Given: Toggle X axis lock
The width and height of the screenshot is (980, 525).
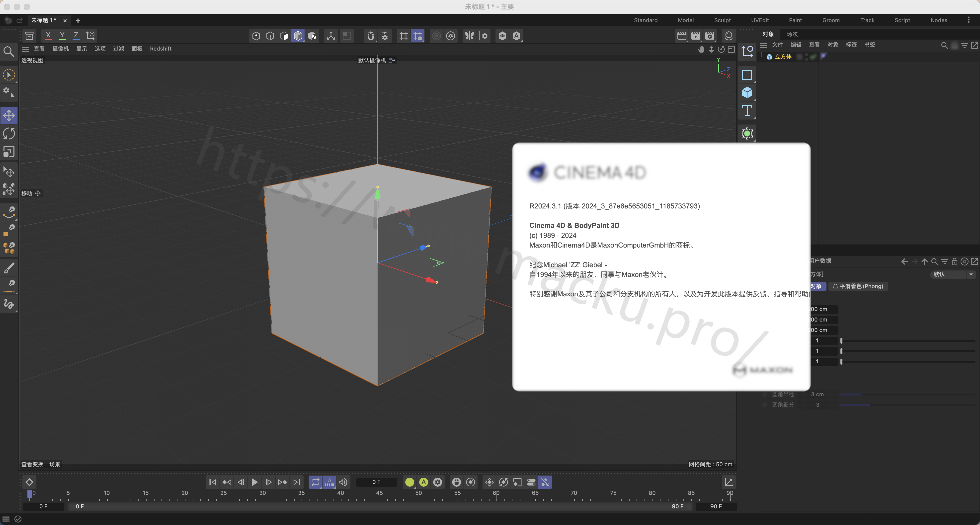Looking at the screenshot, I should (48, 36).
